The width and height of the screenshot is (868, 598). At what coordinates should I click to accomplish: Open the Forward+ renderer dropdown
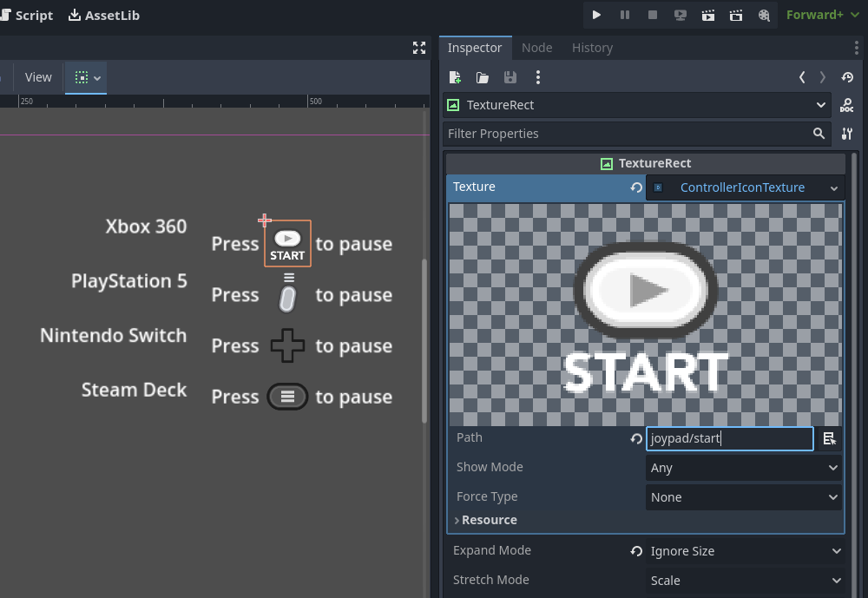(823, 15)
